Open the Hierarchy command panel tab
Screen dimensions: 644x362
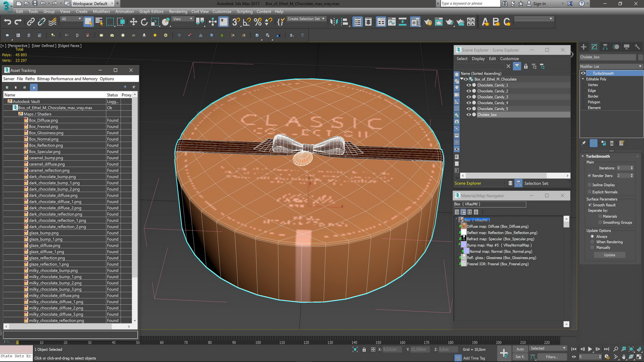tap(605, 47)
